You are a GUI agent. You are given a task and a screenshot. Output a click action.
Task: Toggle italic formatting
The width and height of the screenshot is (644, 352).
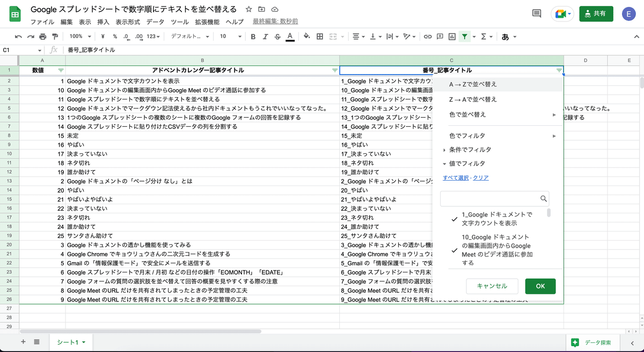265,37
